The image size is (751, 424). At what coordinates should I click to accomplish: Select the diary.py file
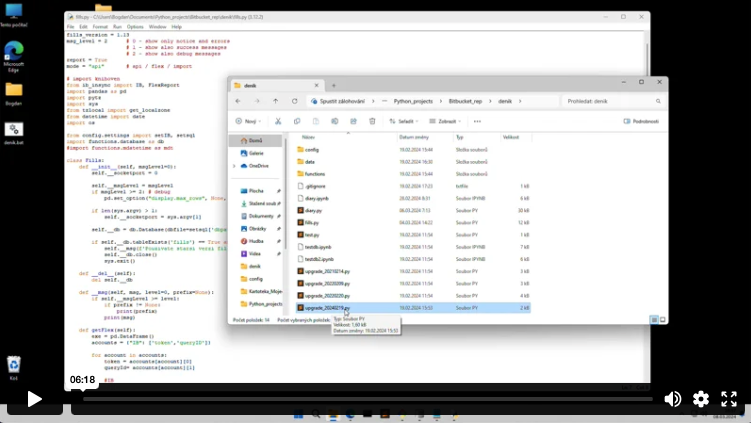tap(313, 210)
